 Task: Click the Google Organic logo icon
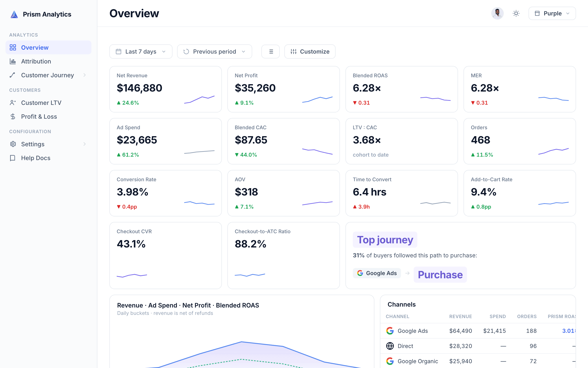tap(390, 361)
